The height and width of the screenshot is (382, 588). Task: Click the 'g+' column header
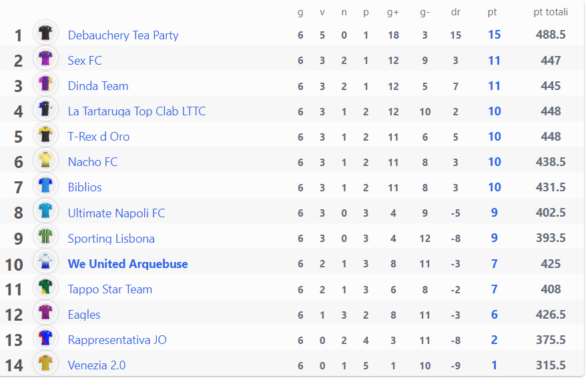tap(393, 13)
